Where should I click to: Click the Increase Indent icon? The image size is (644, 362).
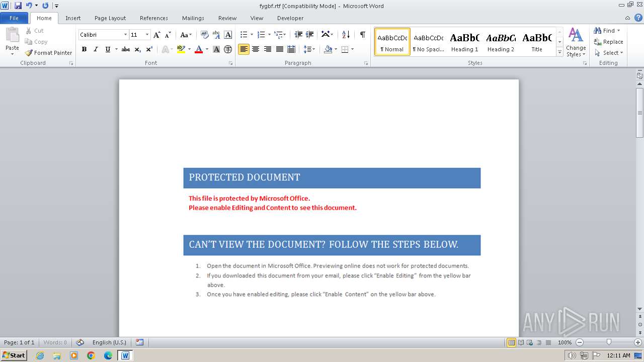(x=310, y=35)
